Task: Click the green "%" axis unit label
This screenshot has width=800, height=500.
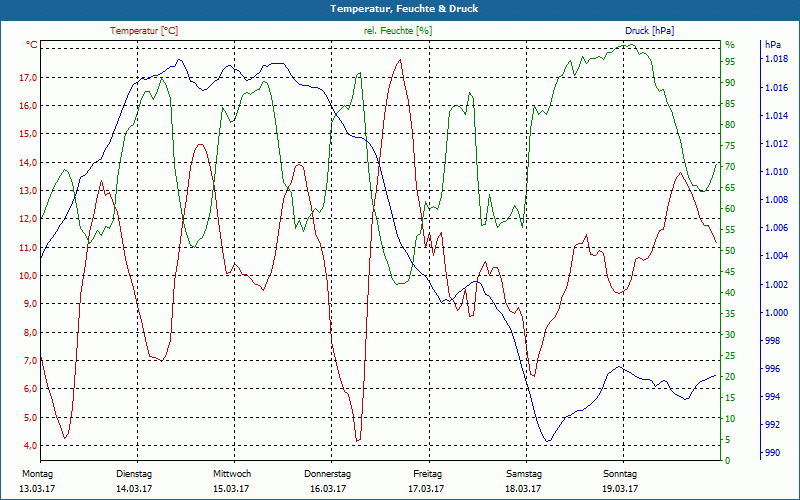Action: coord(730,45)
